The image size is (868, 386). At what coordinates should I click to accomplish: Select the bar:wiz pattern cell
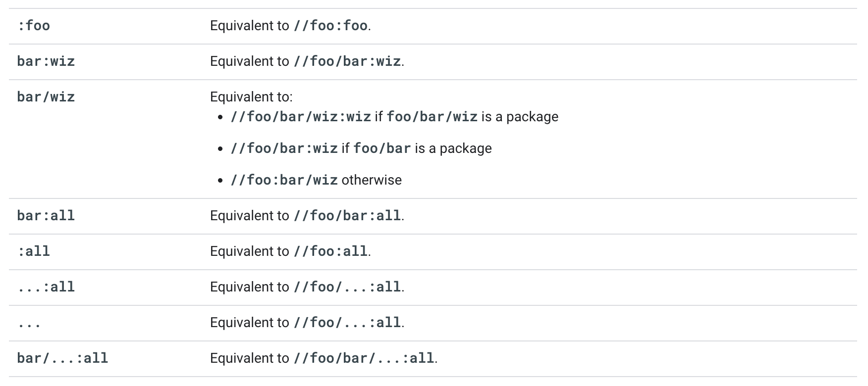[46, 61]
